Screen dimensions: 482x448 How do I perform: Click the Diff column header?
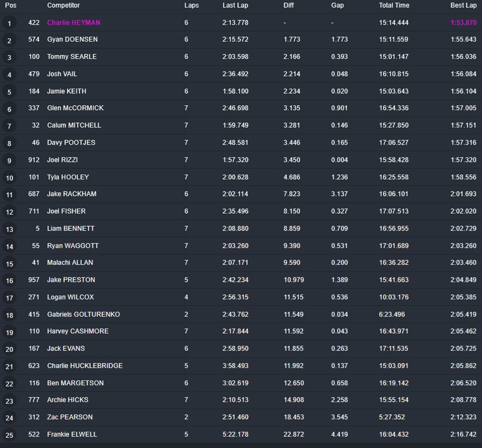(x=289, y=5)
